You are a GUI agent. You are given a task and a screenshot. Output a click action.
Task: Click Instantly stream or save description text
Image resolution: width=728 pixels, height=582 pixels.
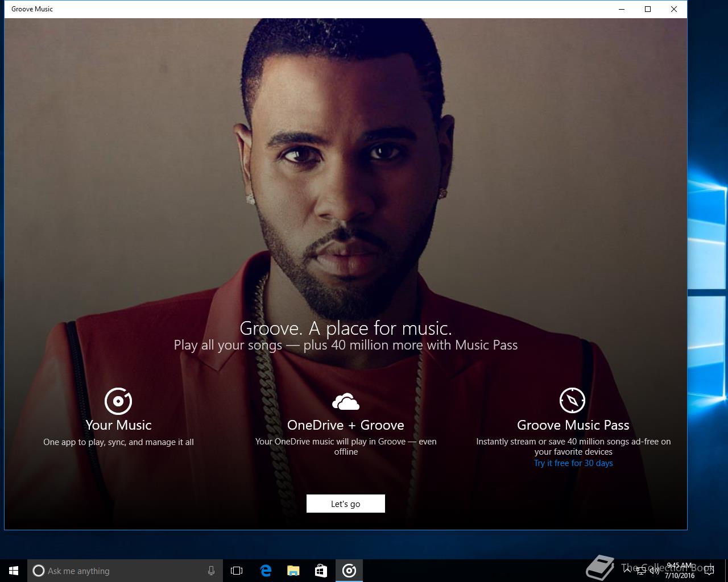coord(573,447)
